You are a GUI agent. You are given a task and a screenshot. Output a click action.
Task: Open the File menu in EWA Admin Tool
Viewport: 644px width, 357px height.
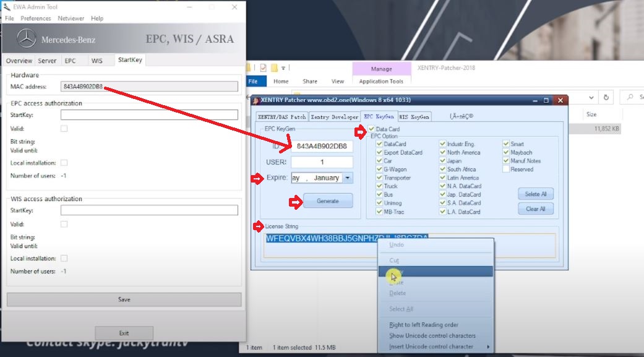coord(9,19)
